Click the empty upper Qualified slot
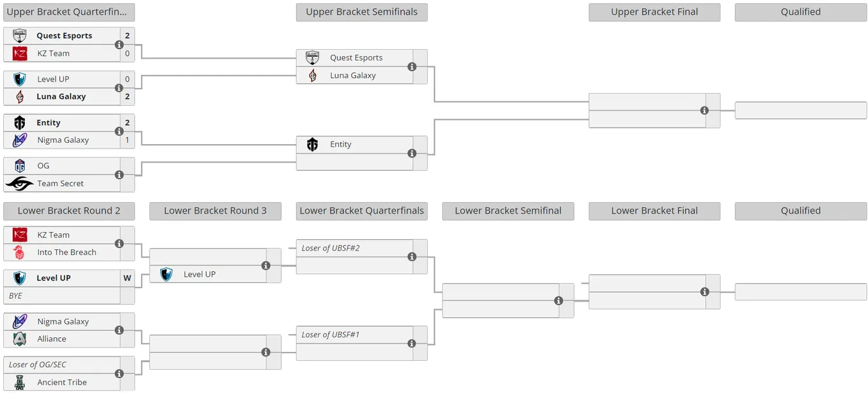This screenshot has width=868, height=394. 800,110
